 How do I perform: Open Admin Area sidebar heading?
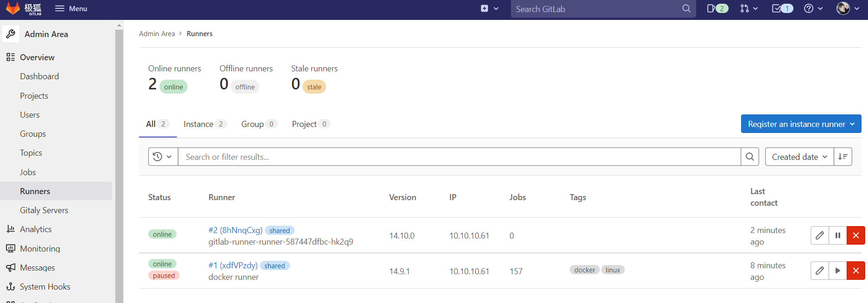pos(46,34)
